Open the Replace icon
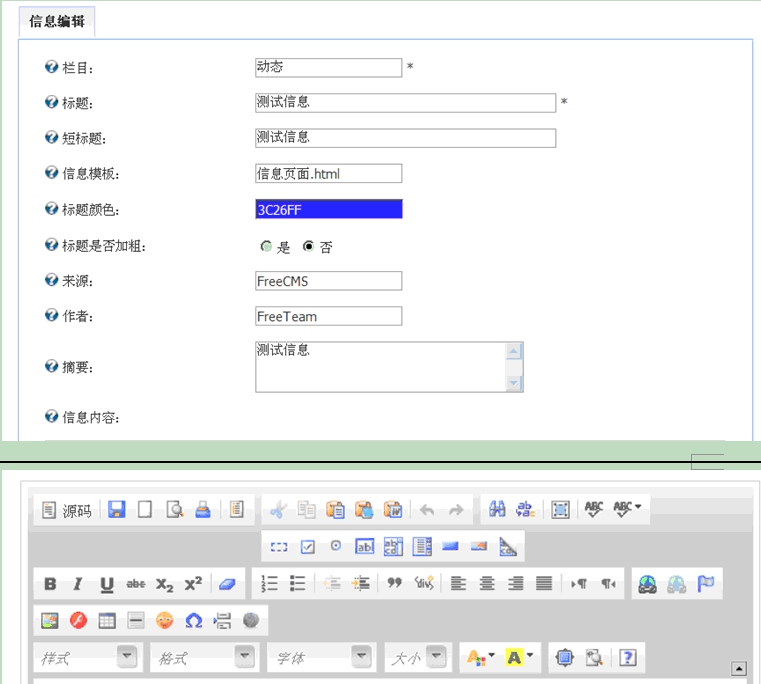The image size is (761, 684). (x=526, y=509)
